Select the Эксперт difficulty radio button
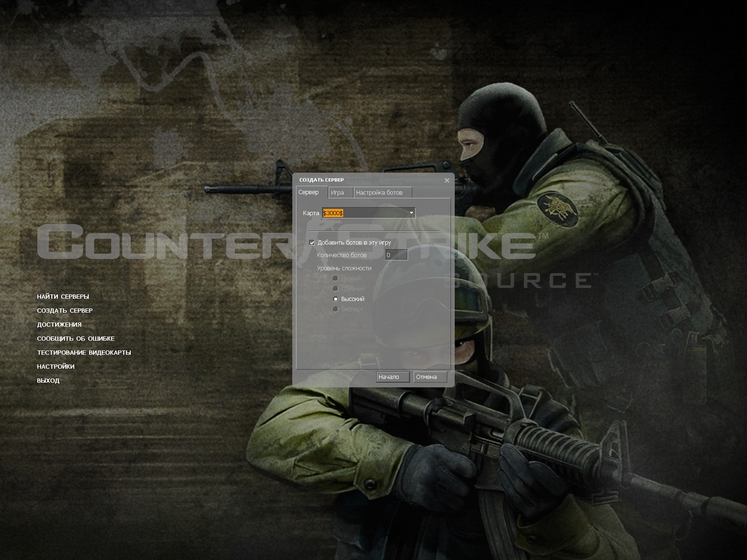Screen dimensions: 747x560 pyautogui.click(x=335, y=309)
